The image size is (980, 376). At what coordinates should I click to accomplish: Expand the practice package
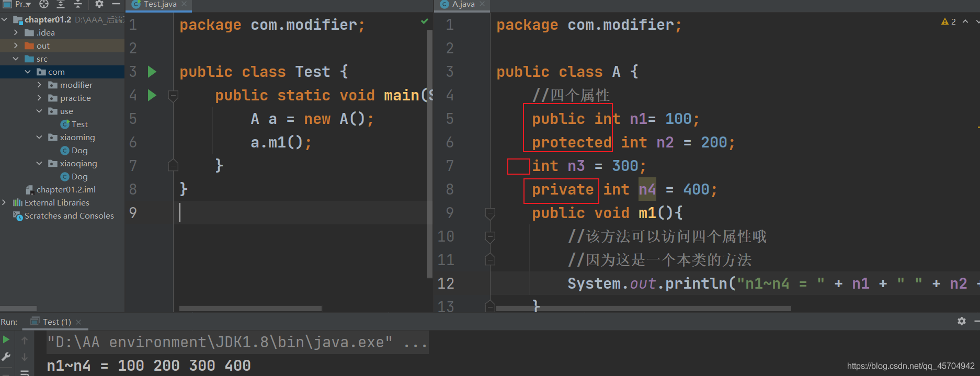coord(39,98)
